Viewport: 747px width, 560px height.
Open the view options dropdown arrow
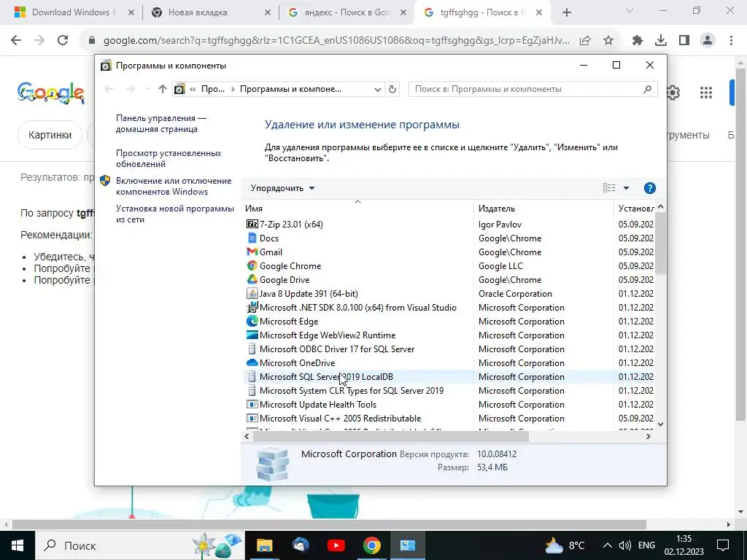click(626, 188)
